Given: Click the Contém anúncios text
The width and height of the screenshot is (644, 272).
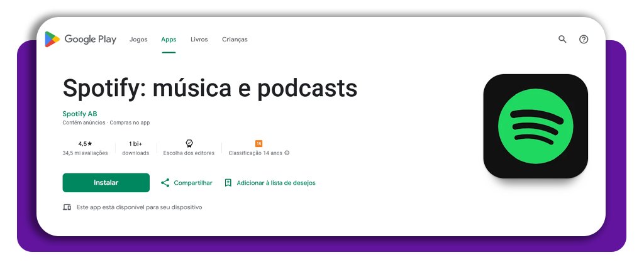Looking at the screenshot, I should click(84, 122).
